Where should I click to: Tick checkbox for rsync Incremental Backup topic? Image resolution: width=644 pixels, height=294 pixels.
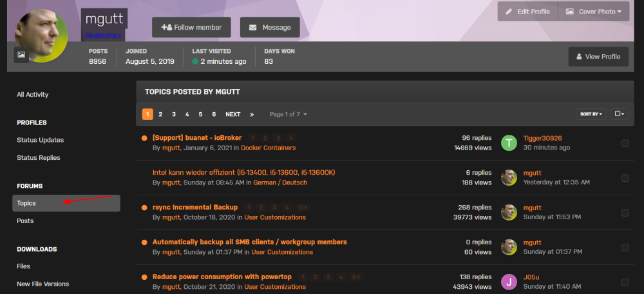pos(625,213)
